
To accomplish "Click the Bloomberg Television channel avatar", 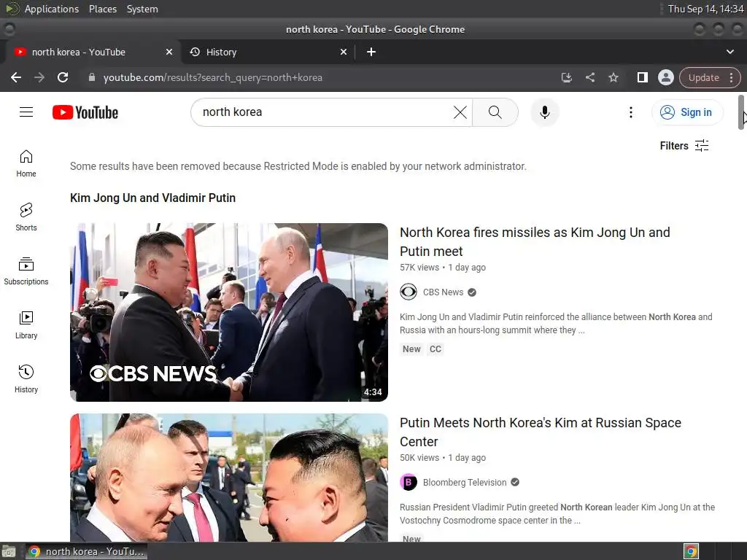I will tap(409, 483).
